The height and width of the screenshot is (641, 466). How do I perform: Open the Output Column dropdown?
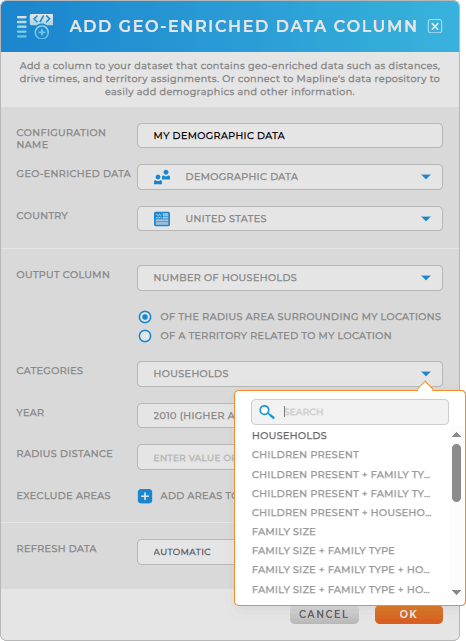[290, 278]
